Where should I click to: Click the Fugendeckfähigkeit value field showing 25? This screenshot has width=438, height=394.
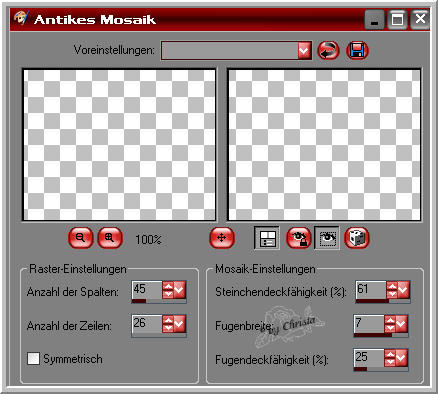pyautogui.click(x=369, y=357)
